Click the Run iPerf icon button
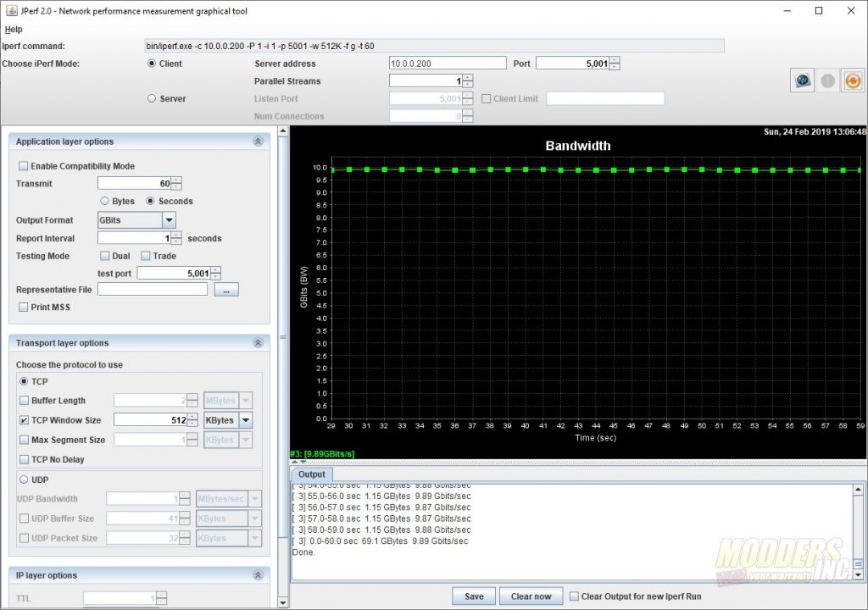 802,80
